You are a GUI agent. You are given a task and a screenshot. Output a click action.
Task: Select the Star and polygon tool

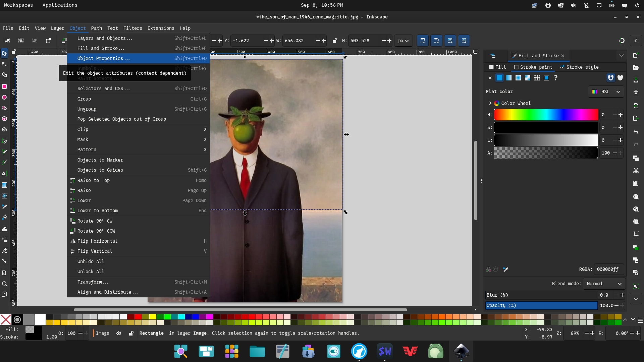click(x=4, y=108)
